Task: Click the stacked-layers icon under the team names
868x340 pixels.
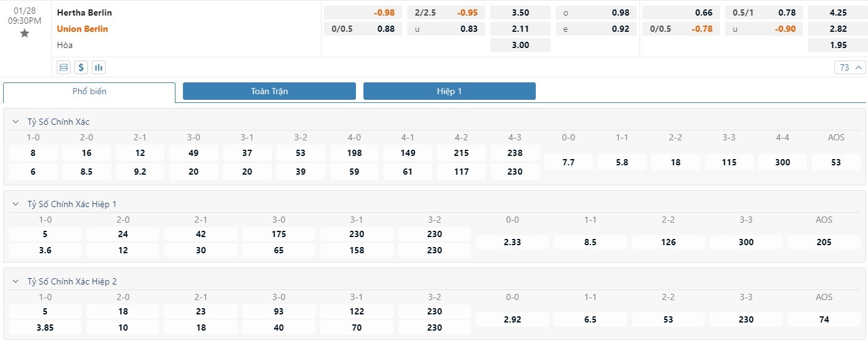Action: [x=63, y=67]
